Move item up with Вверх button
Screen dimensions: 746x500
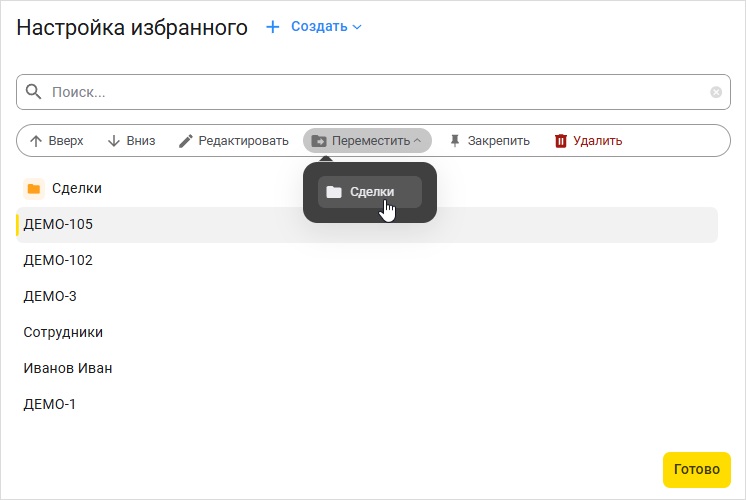pos(57,141)
